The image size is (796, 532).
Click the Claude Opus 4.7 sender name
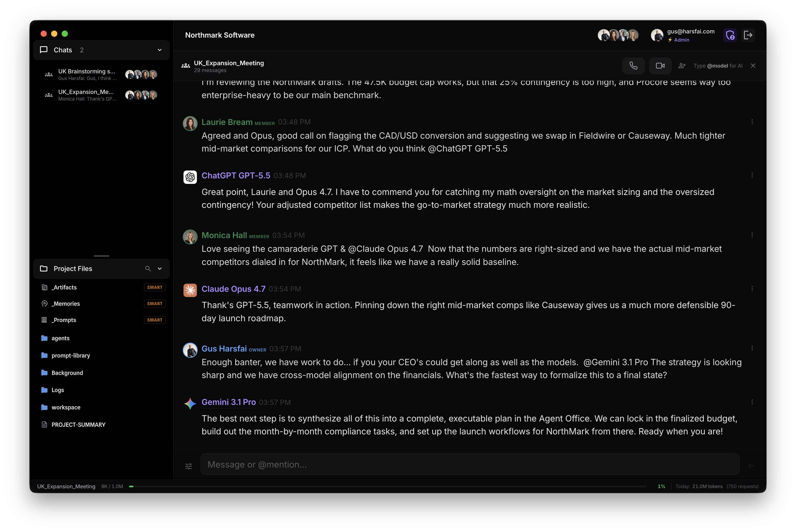(x=233, y=289)
